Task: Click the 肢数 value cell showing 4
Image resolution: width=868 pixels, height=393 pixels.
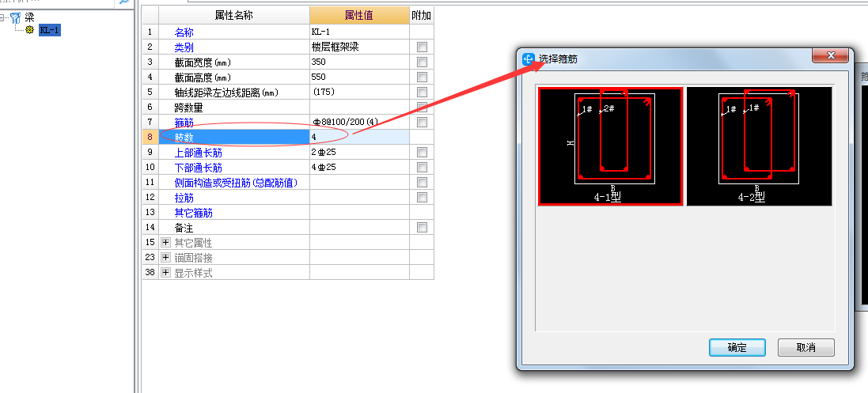Action: pyautogui.click(x=359, y=137)
